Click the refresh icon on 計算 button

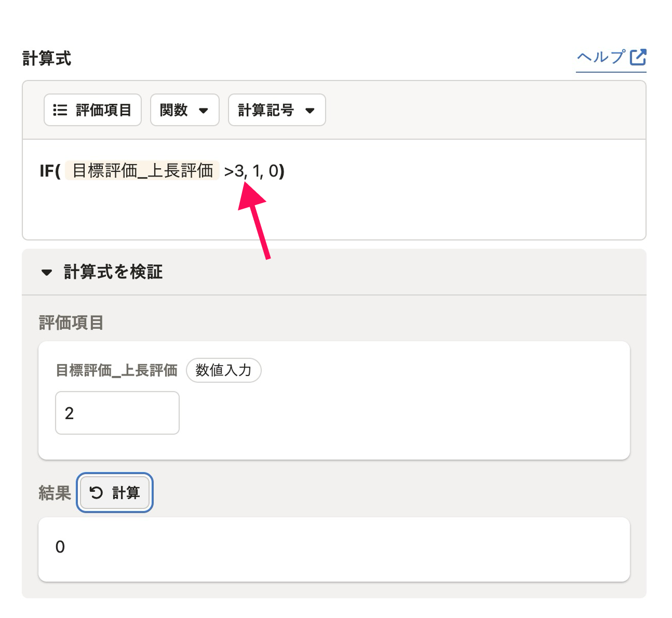point(97,492)
